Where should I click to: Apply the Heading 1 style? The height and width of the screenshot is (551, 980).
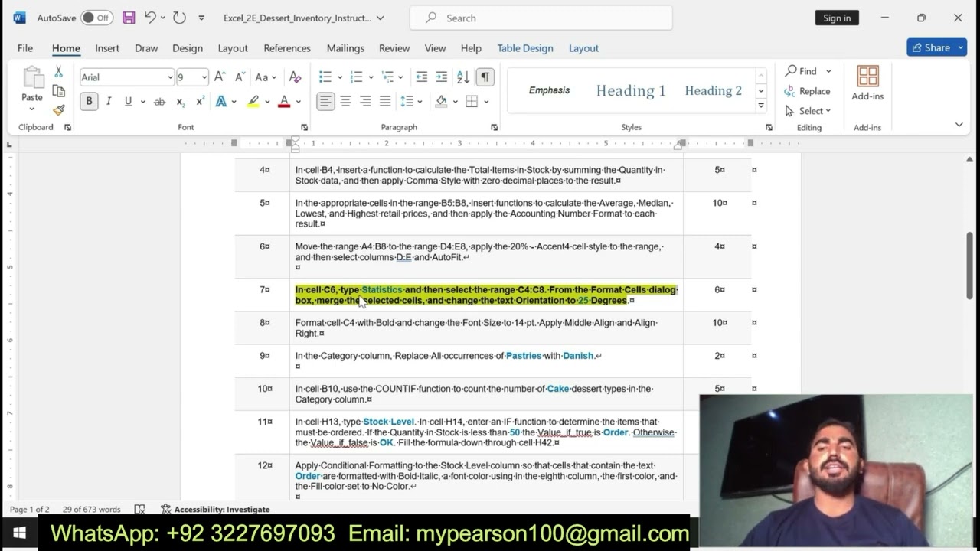coord(631,90)
